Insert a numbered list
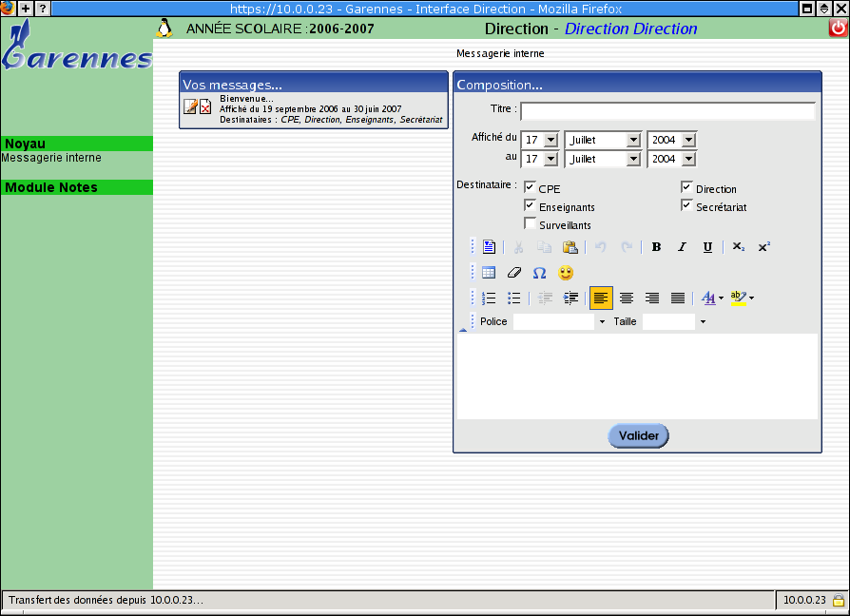Image resolution: width=850 pixels, height=616 pixels. [x=489, y=298]
